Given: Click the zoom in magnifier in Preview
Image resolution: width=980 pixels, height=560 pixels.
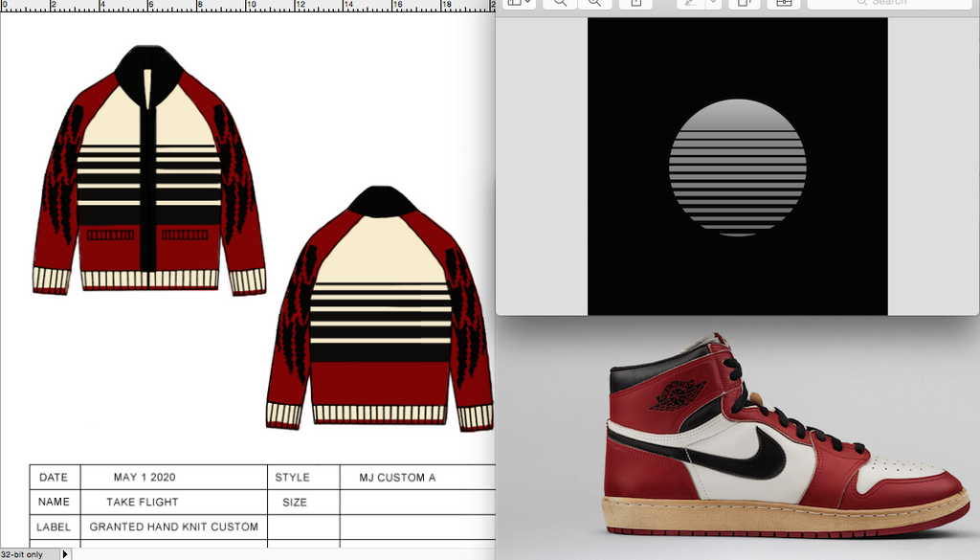Looking at the screenshot, I should [x=594, y=3].
